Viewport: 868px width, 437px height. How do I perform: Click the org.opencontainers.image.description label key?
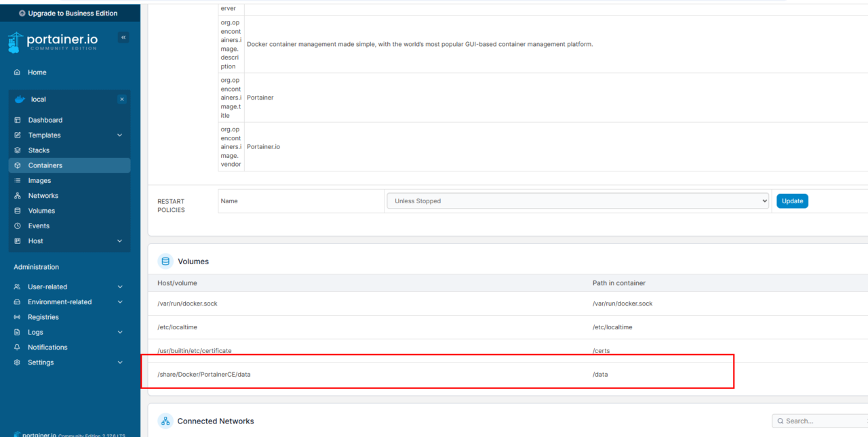click(x=231, y=44)
